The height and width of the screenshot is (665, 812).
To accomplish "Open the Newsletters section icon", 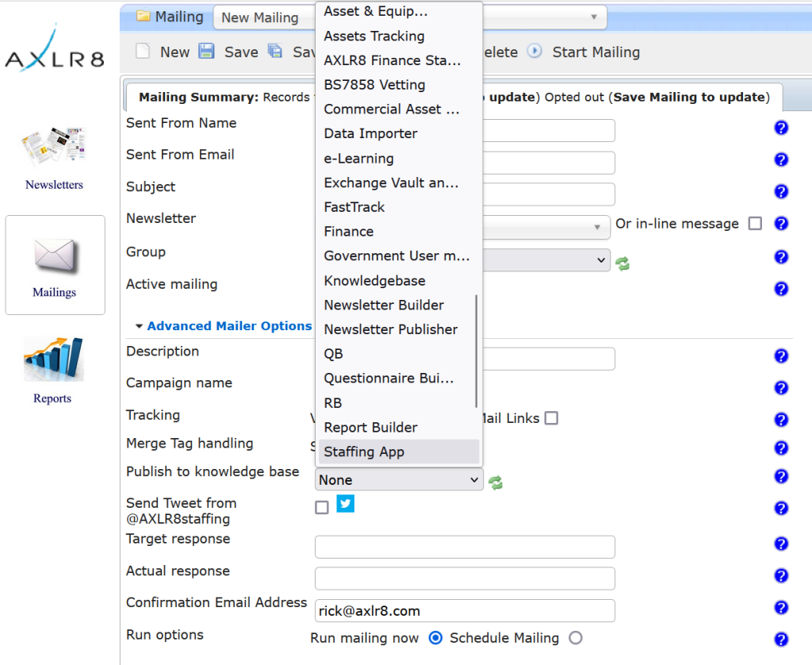I will coord(53,147).
